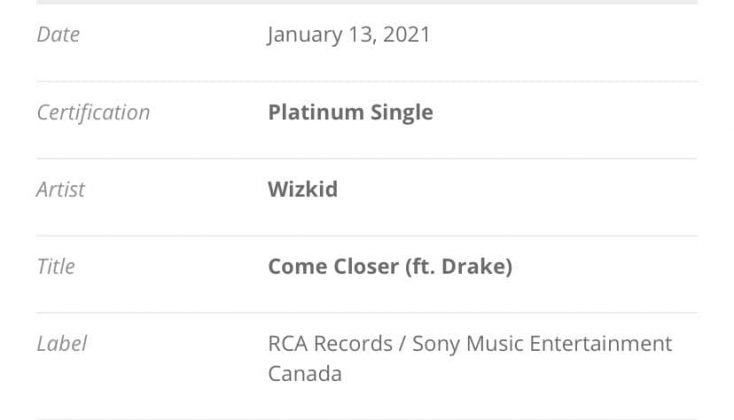The width and height of the screenshot is (734, 420).
Task: Click the word Canada on the second line
Action: click(x=304, y=374)
